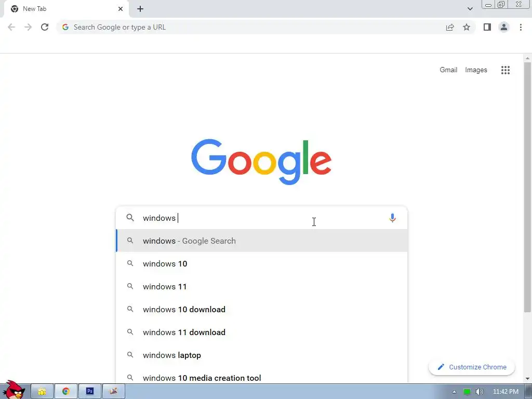Choose the windows - Google Search suggestion
The image size is (532, 399).
[262, 241]
